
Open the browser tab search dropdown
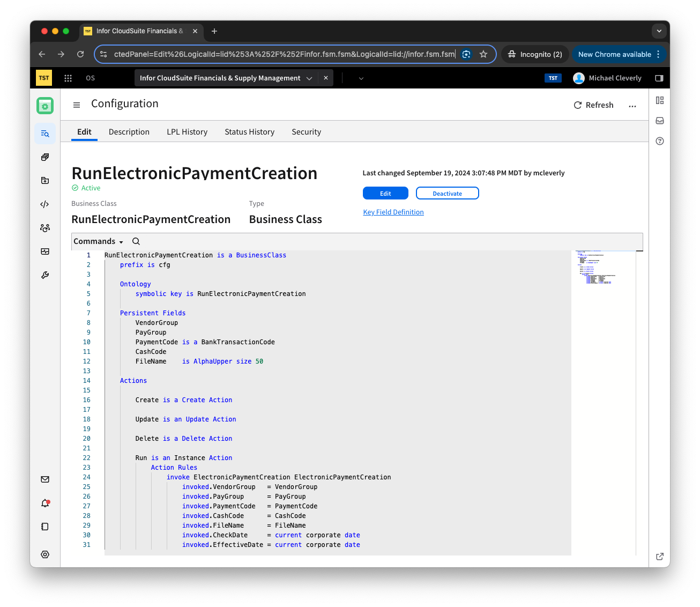coord(659,31)
